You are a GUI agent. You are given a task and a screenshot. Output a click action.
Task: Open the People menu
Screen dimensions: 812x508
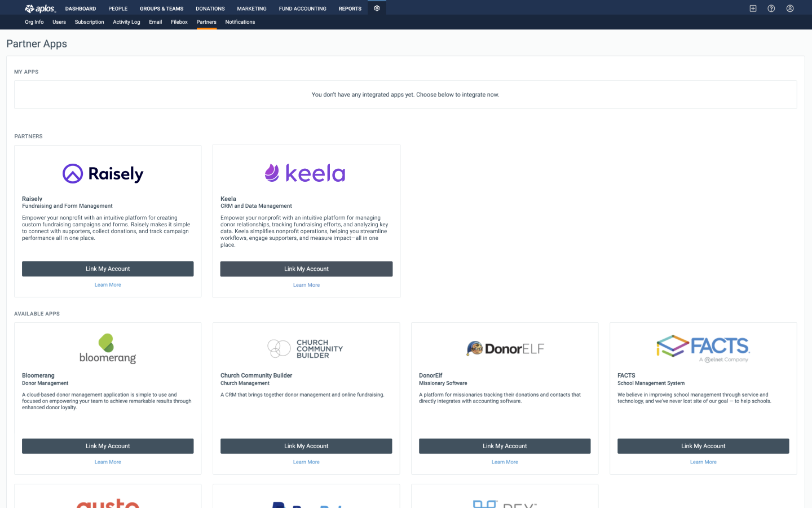(118, 8)
